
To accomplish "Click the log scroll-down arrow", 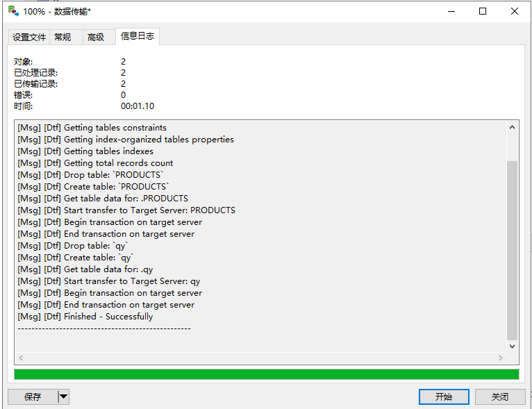I will point(513,347).
